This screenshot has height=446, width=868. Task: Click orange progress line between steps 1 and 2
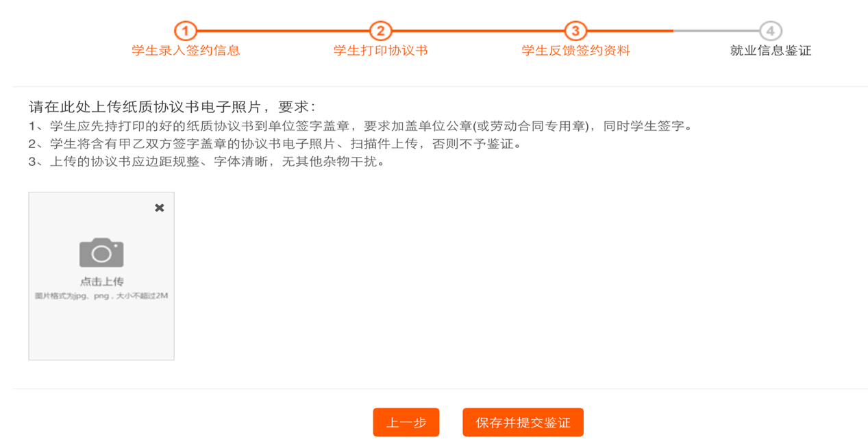pos(282,31)
